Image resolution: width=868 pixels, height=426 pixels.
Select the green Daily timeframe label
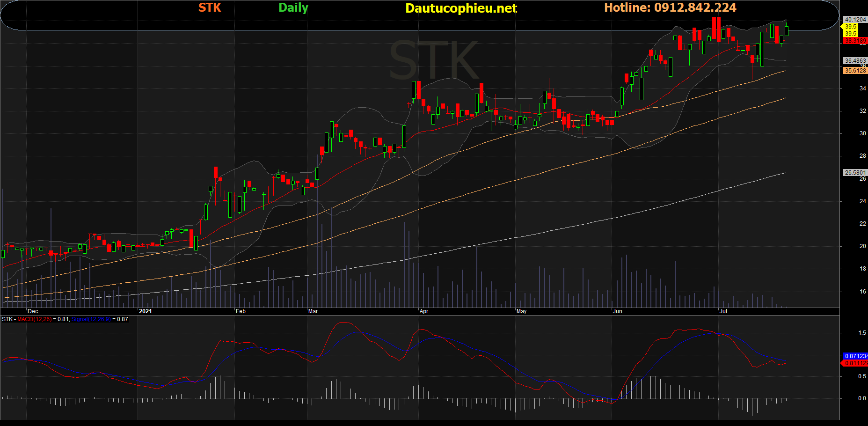tap(293, 8)
